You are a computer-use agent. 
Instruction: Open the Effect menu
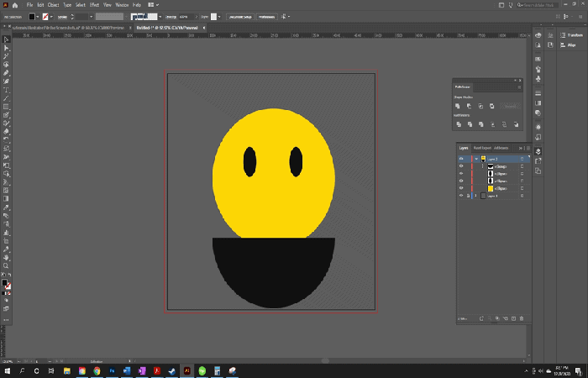(x=94, y=5)
